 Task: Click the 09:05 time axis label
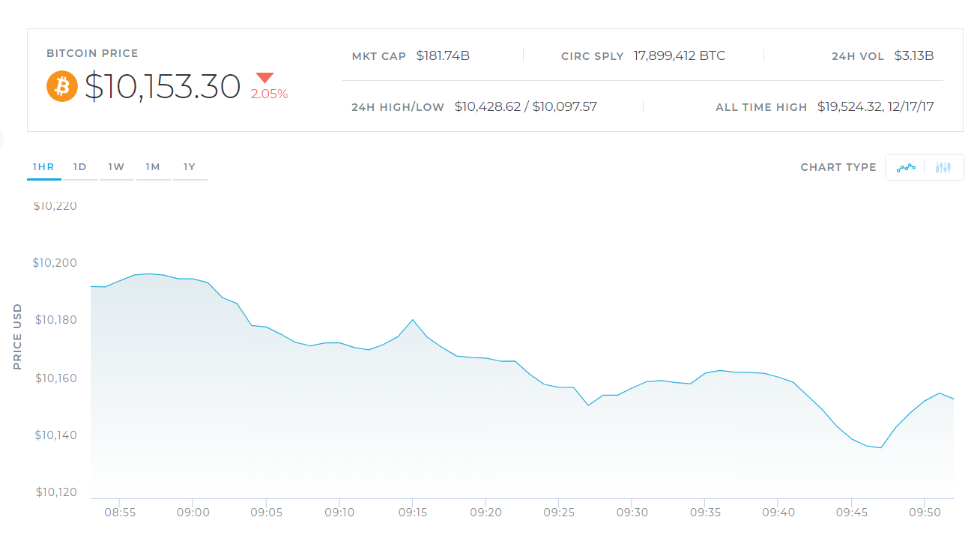click(266, 513)
